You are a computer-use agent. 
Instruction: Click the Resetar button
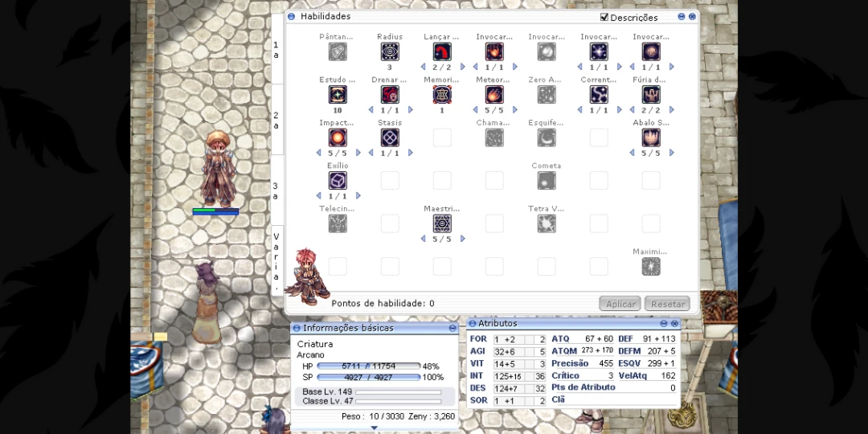(668, 304)
